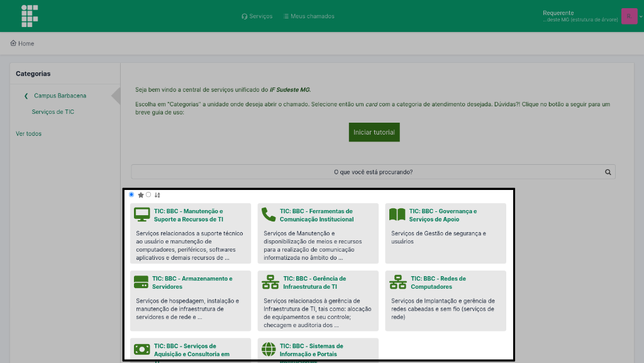Click the network icon for Redes de Computadores
Image resolution: width=644 pixels, height=363 pixels.
point(398,282)
